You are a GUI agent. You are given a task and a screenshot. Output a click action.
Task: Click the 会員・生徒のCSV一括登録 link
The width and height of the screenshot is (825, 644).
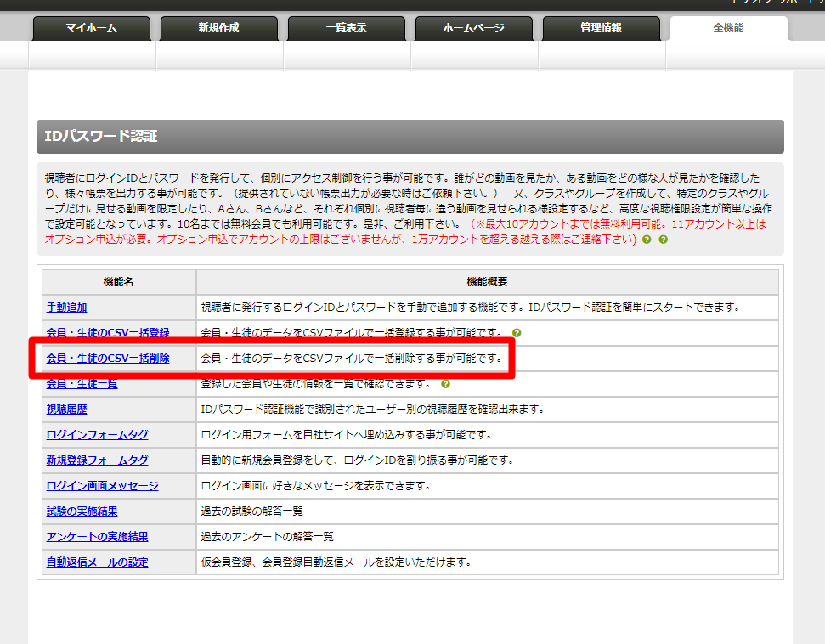click(x=107, y=333)
